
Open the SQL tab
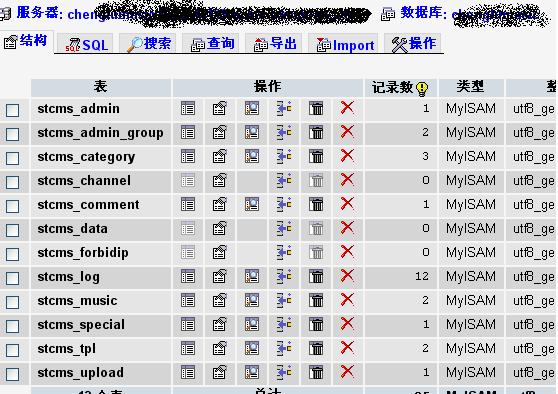coord(86,44)
